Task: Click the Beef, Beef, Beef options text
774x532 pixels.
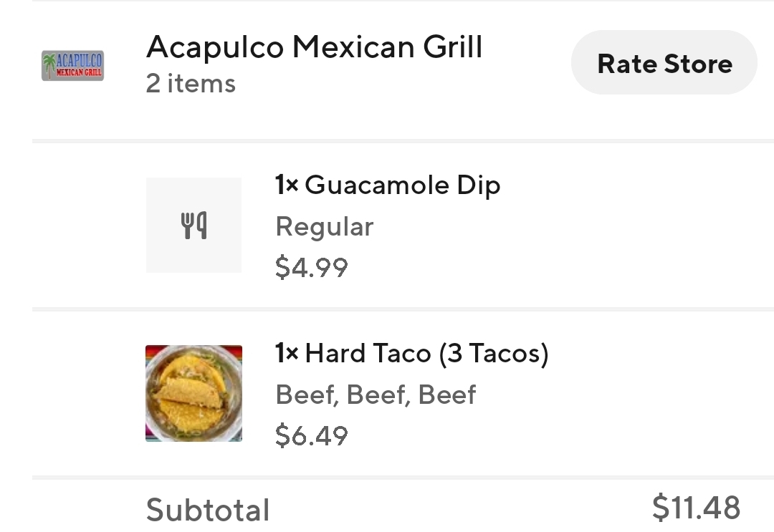Action: coord(376,395)
